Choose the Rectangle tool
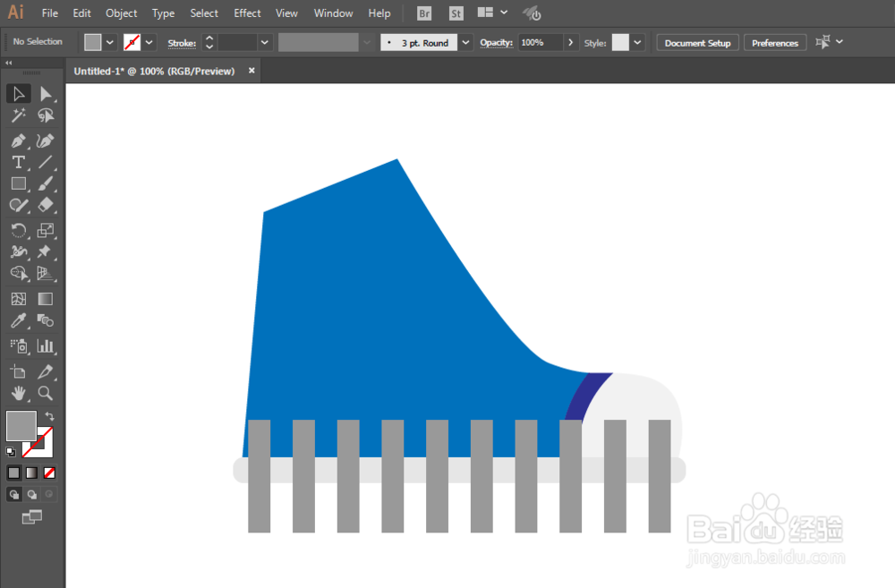Image resolution: width=895 pixels, height=588 pixels. (x=18, y=183)
